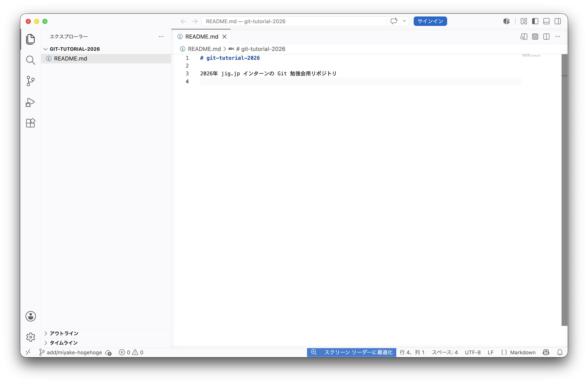Expand the アウトライン section
Screen dimensions: 588x384
coord(106,333)
